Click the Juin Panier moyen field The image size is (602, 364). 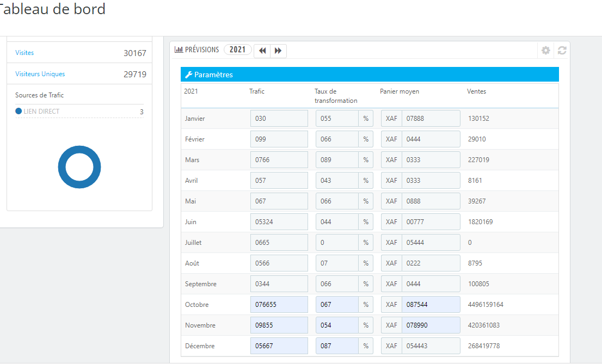point(431,222)
